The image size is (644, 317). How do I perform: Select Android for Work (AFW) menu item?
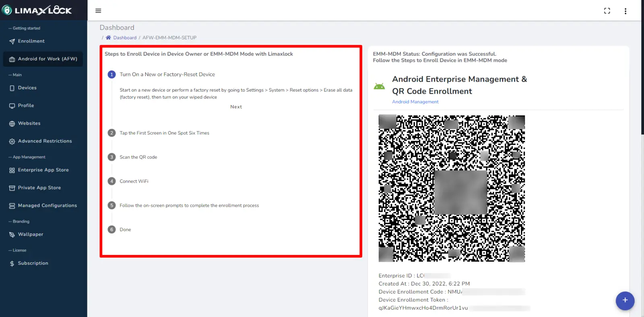coord(43,59)
